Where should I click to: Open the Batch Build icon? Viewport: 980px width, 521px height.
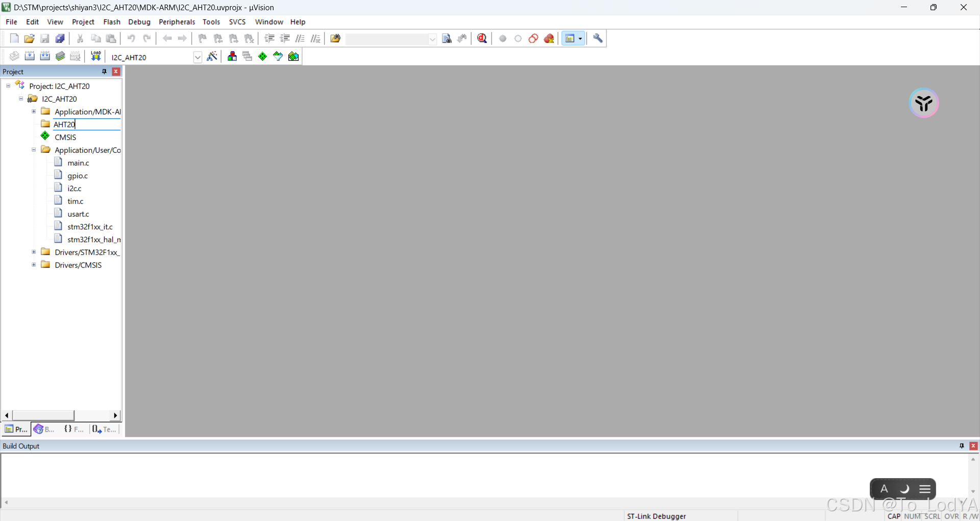60,56
